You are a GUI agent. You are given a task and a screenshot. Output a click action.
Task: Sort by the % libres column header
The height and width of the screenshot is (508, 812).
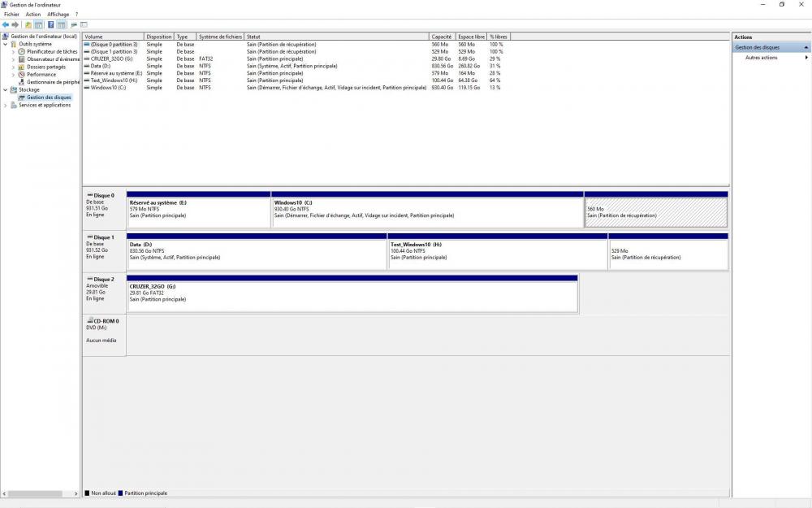point(499,37)
